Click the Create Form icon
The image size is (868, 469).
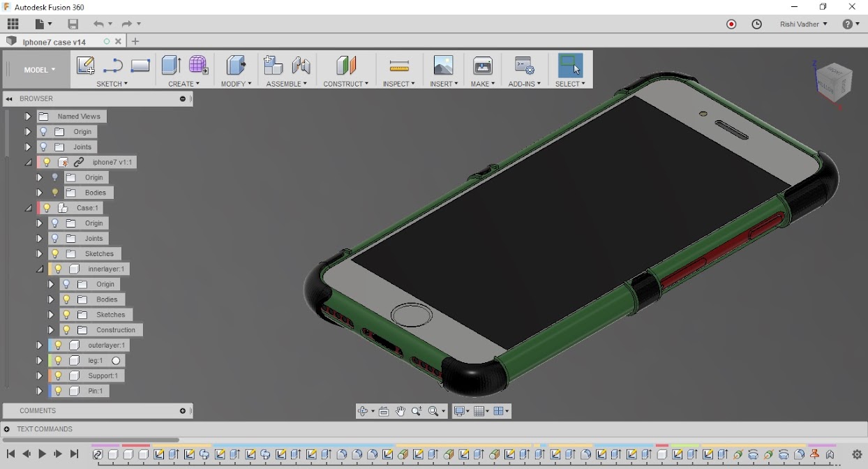198,66
